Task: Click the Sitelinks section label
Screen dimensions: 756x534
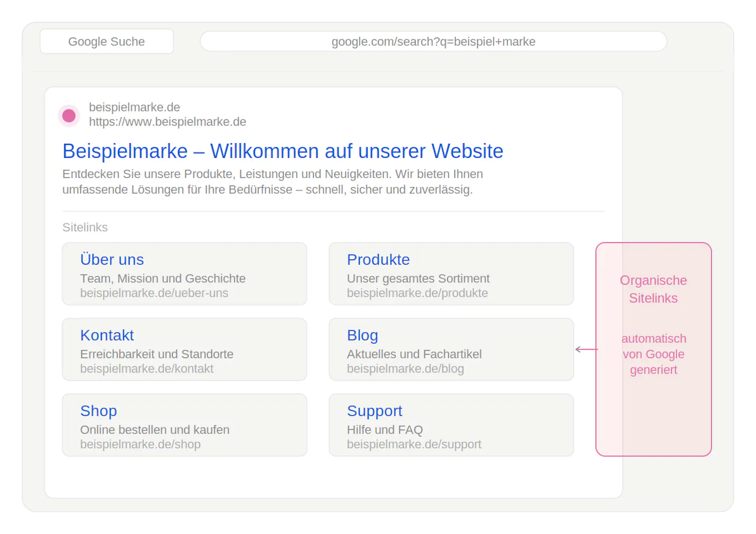Action: [x=85, y=227]
